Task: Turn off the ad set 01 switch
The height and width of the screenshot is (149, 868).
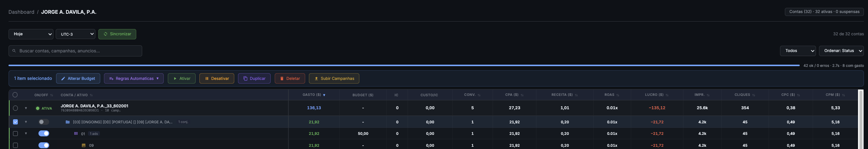Action: [x=44, y=133]
